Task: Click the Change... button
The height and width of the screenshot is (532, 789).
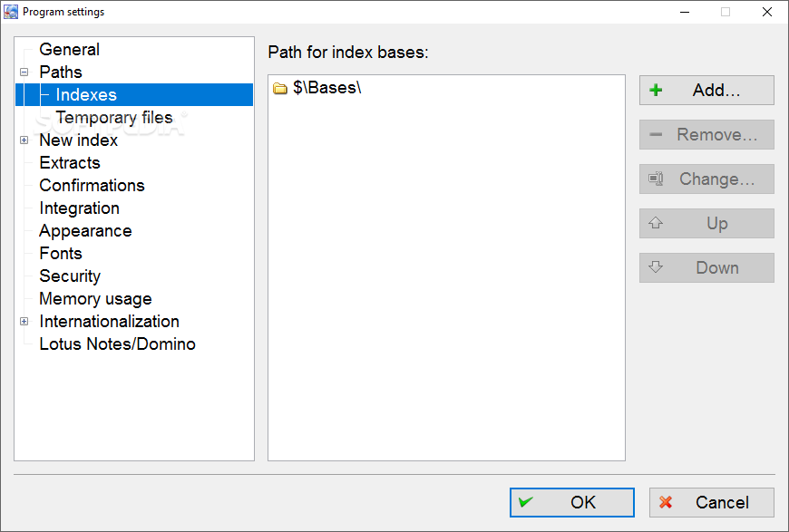Action: [x=706, y=179]
